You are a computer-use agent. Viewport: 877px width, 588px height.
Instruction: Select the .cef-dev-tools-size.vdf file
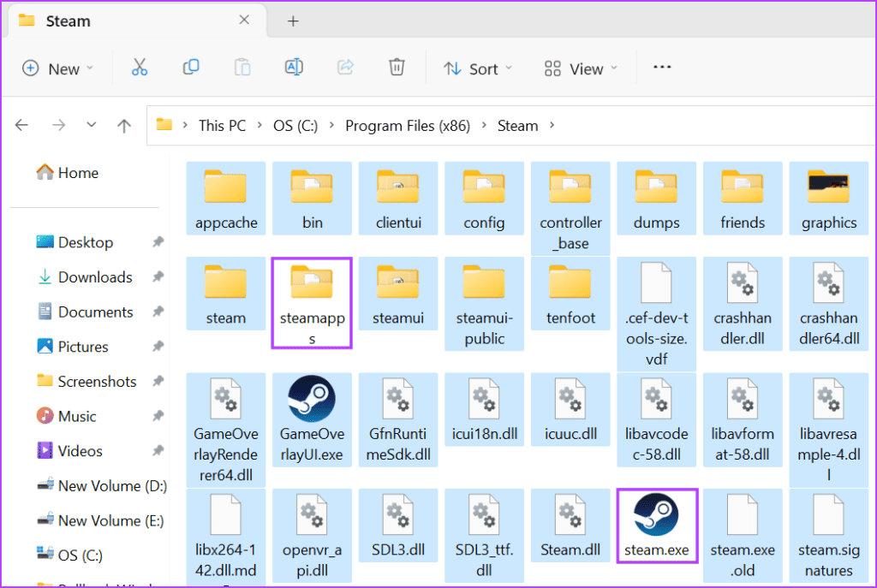point(657,314)
